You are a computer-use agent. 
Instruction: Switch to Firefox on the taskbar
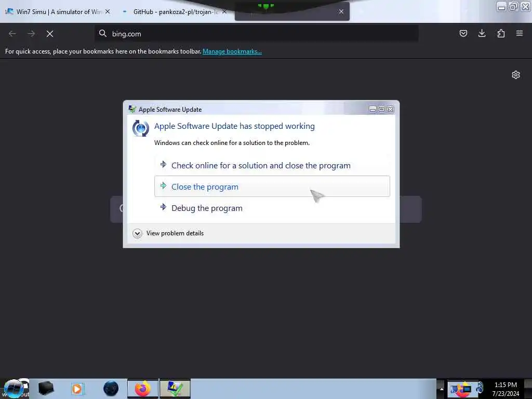coord(143,389)
